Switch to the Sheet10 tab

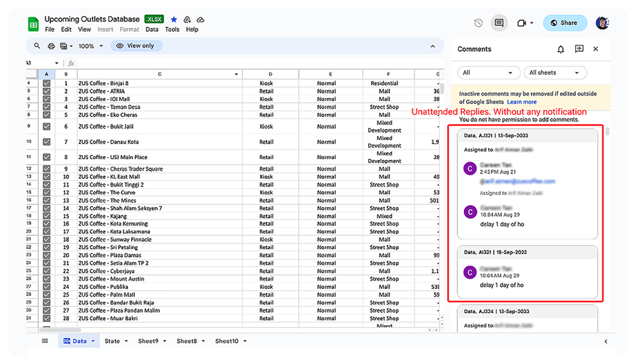pyautogui.click(x=227, y=341)
